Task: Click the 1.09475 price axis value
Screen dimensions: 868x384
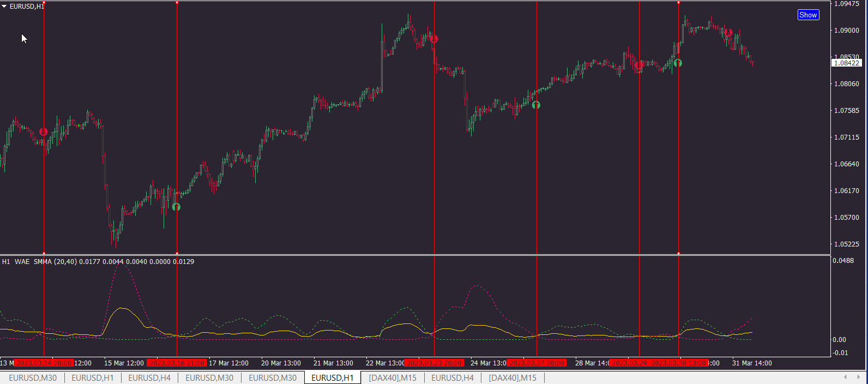Action: pyautogui.click(x=847, y=4)
